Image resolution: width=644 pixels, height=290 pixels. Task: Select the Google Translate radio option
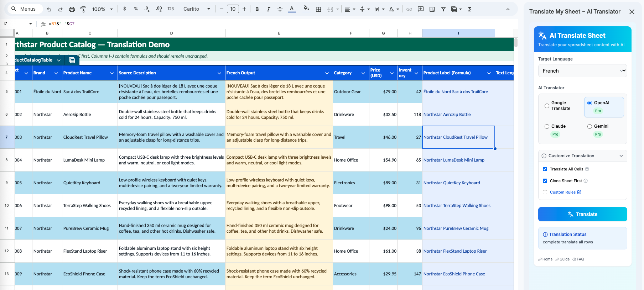point(547,106)
